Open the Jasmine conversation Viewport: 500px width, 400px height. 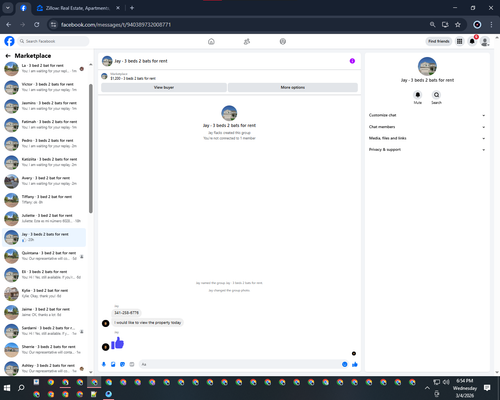[x=44, y=106]
